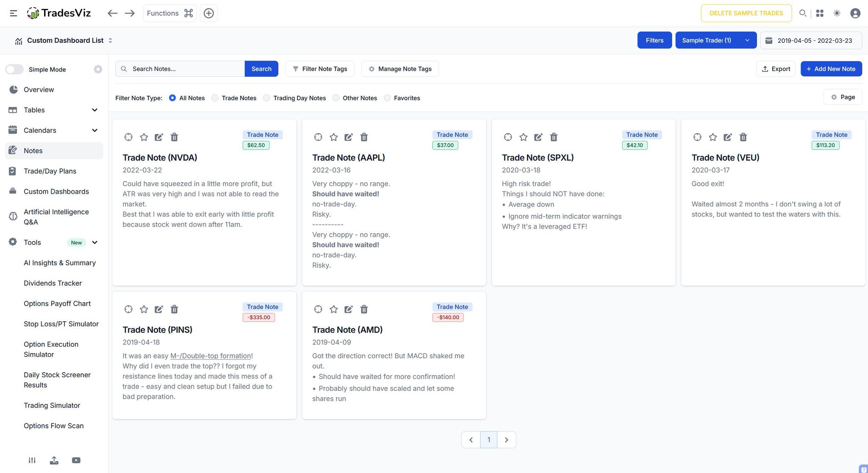Select Favorites note type radio

387,98
